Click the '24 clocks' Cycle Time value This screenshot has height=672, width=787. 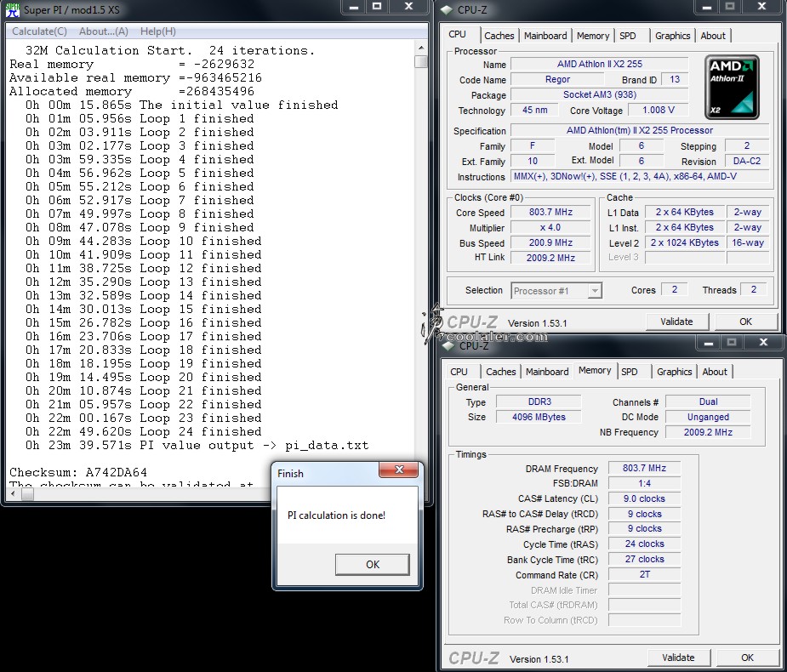click(644, 544)
